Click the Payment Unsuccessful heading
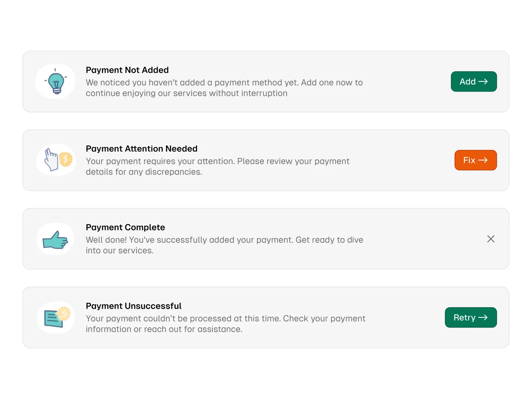The image size is (532, 399). [133, 306]
